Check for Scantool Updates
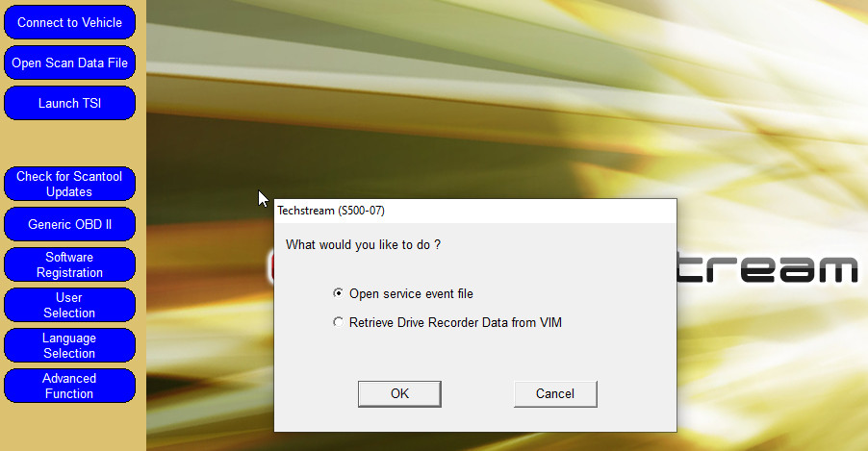868x451 pixels. click(x=69, y=184)
